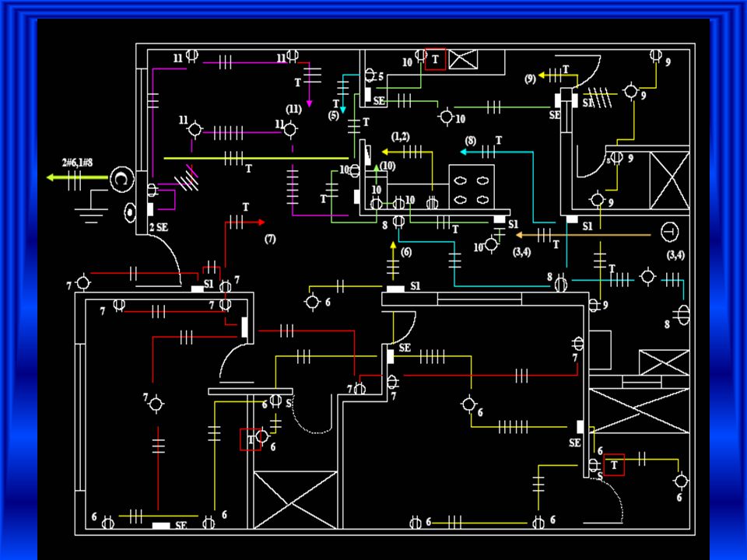Select light fixture 7 outside far-left wall
747x560 pixels.
tap(83, 283)
